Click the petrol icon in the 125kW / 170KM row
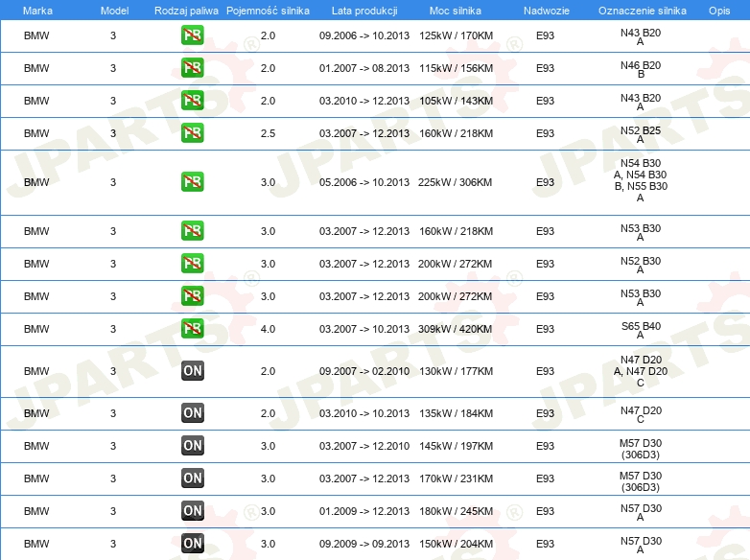Image resolution: width=750 pixels, height=560 pixels. (x=192, y=35)
